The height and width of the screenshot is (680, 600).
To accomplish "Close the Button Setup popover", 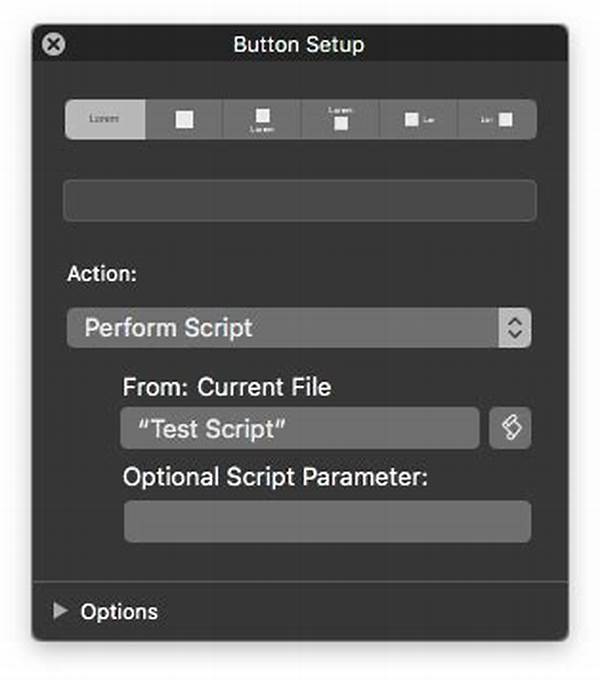I will tap(54, 44).
